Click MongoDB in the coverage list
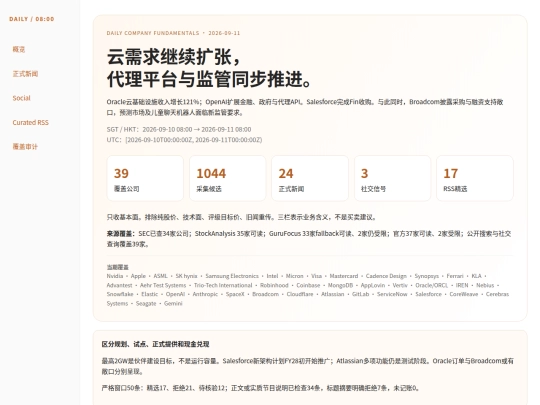The height and width of the screenshot is (405, 540). tap(340, 285)
